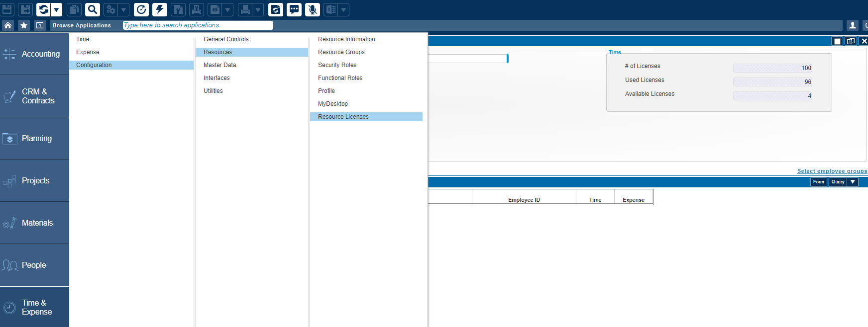Open the Favorites star icon

24,25
